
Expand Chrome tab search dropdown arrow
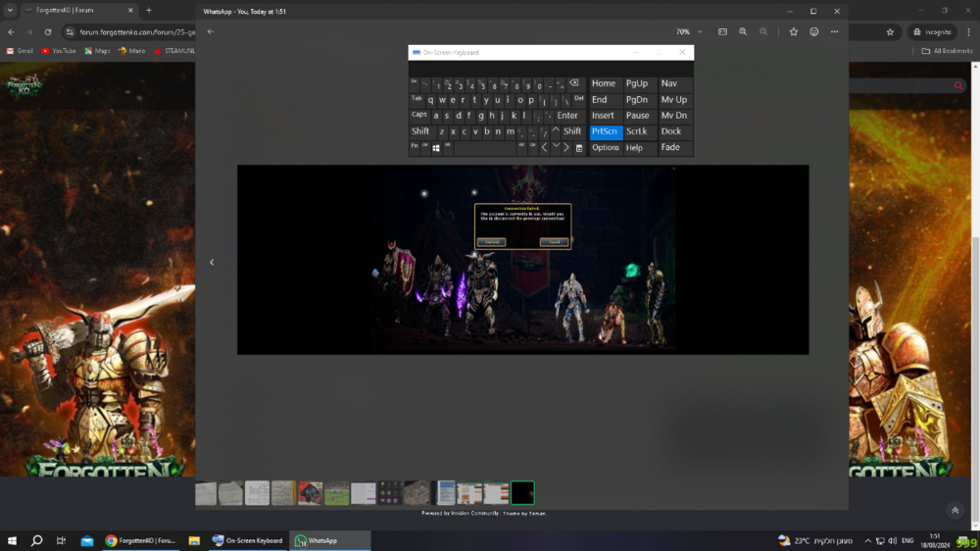pyautogui.click(x=11, y=11)
